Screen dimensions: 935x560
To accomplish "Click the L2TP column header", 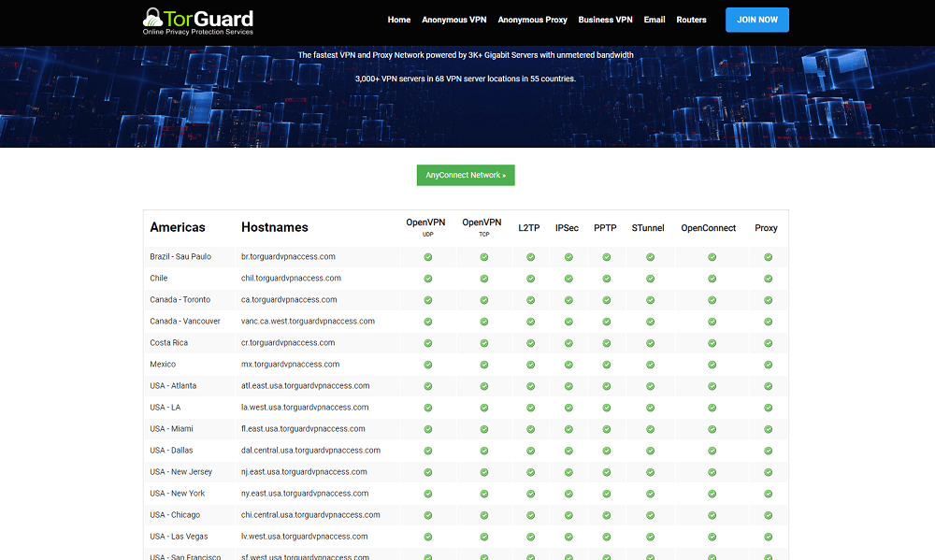I will pyautogui.click(x=529, y=228).
